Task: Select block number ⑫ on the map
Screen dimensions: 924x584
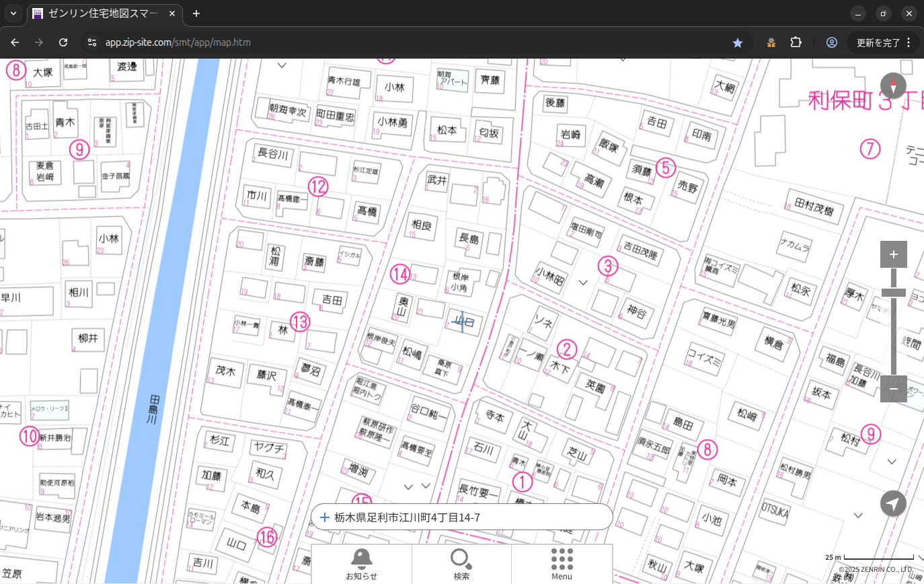Action: [317, 186]
